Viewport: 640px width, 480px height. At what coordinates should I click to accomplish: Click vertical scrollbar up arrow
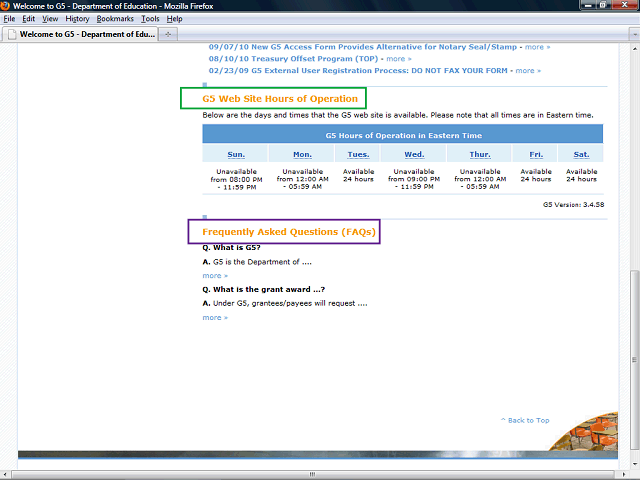[634, 48]
